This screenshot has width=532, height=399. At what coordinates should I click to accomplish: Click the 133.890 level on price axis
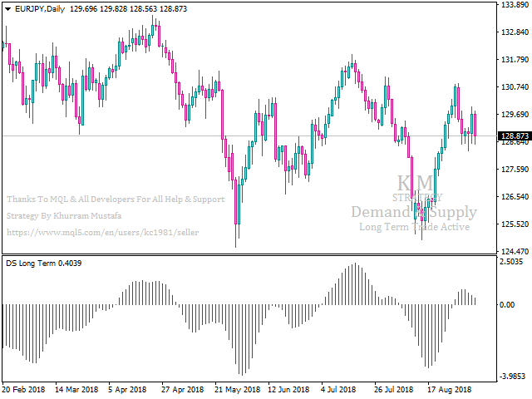pyautogui.click(x=514, y=5)
